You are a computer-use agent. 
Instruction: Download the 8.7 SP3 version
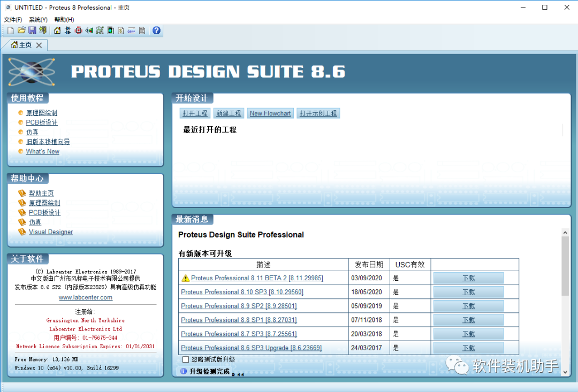(468, 334)
